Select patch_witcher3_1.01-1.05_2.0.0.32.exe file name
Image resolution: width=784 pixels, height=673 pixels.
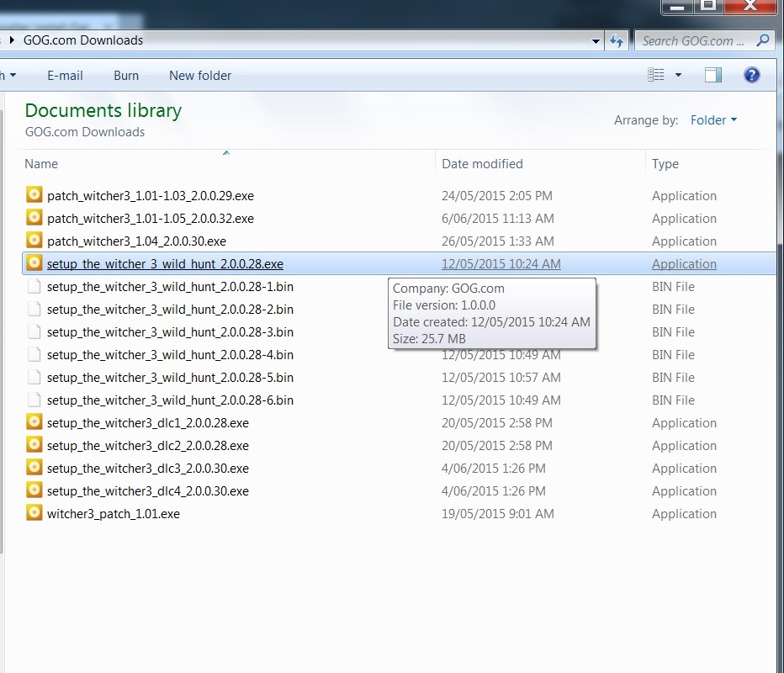151,219
